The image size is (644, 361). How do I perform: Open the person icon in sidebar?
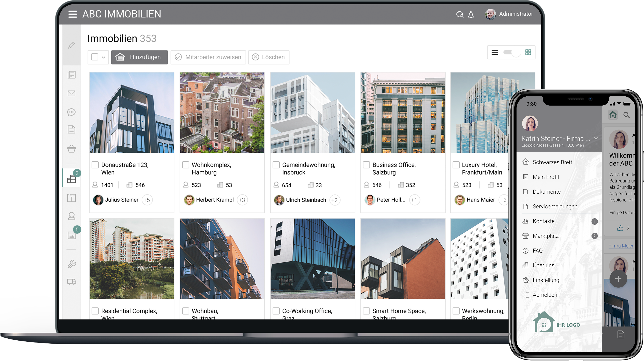pos(72,216)
